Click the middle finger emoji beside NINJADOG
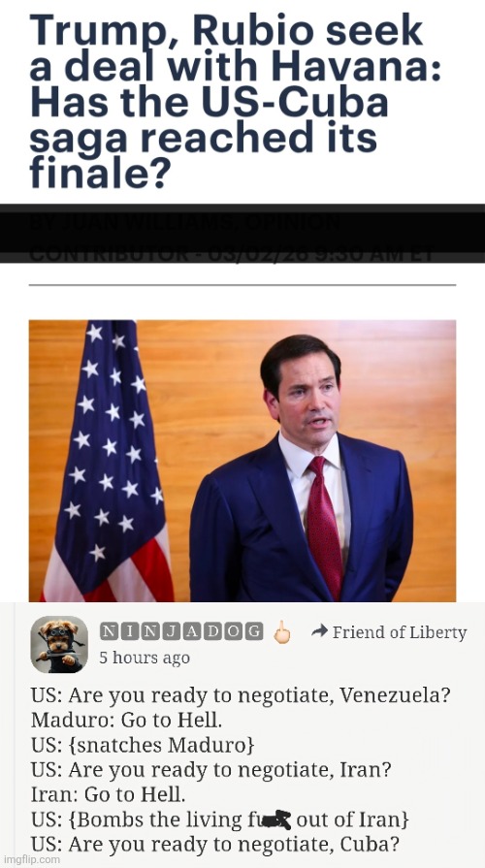The height and width of the screenshot is (868, 485). [x=282, y=632]
